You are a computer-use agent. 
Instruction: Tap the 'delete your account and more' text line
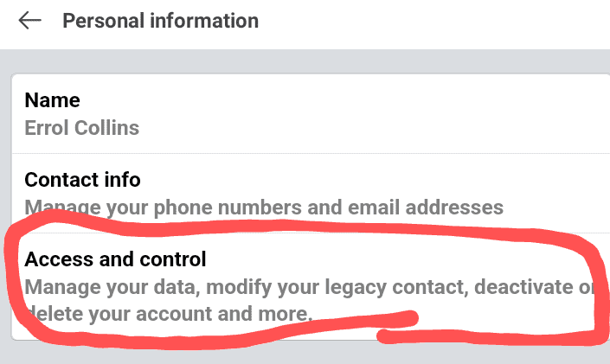click(x=169, y=314)
